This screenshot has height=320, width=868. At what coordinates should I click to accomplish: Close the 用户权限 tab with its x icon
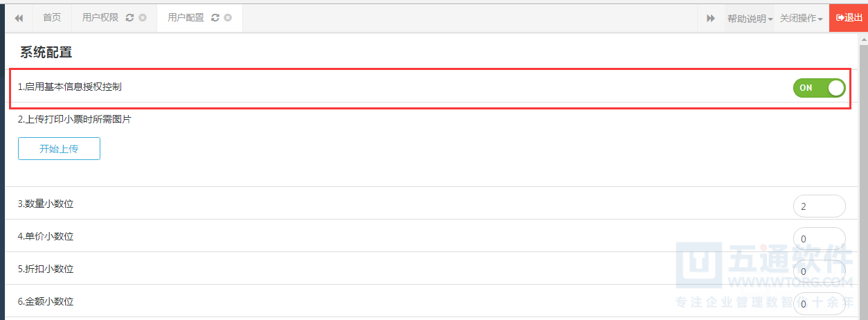point(143,18)
